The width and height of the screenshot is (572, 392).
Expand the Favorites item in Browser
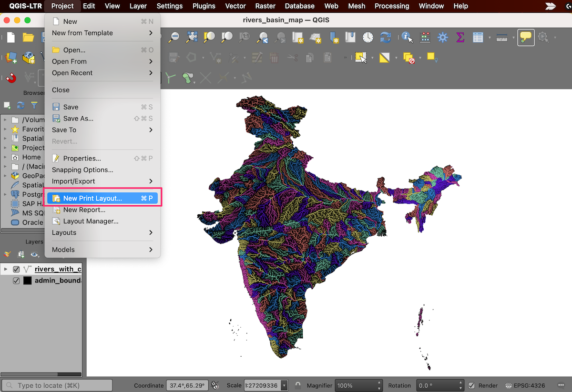(x=5, y=129)
